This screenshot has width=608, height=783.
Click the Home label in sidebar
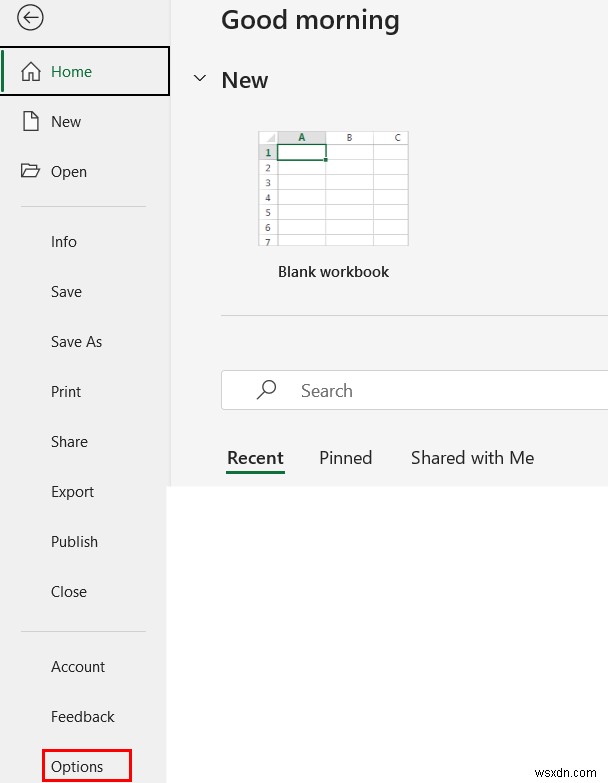pos(71,71)
